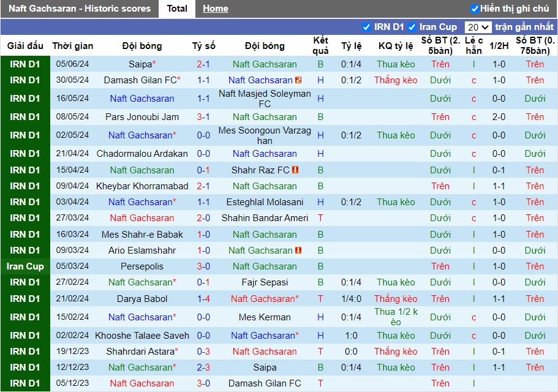
Task: Click the 3-1 score for Pars Jonoubi Jam
Action: [x=203, y=117]
